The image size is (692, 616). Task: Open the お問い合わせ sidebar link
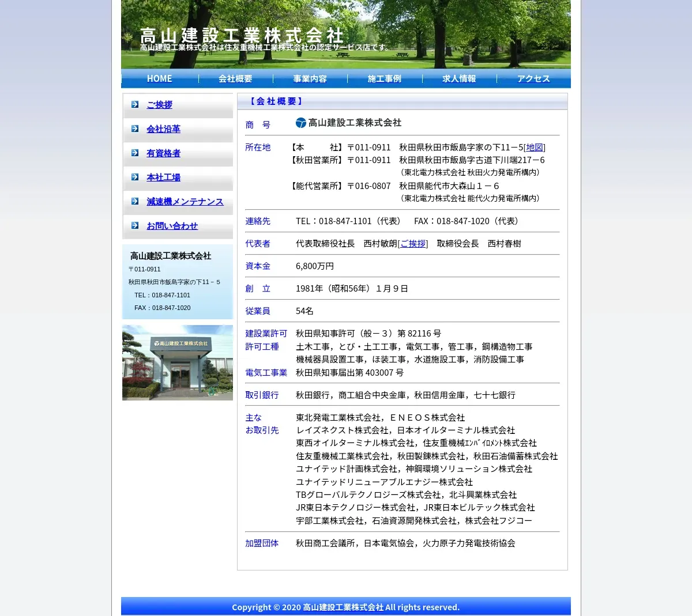tap(172, 225)
